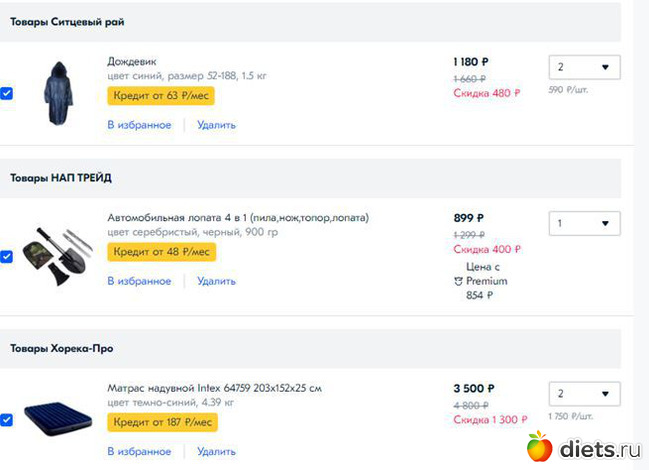Open the Дождевик product title link

pos(132,61)
